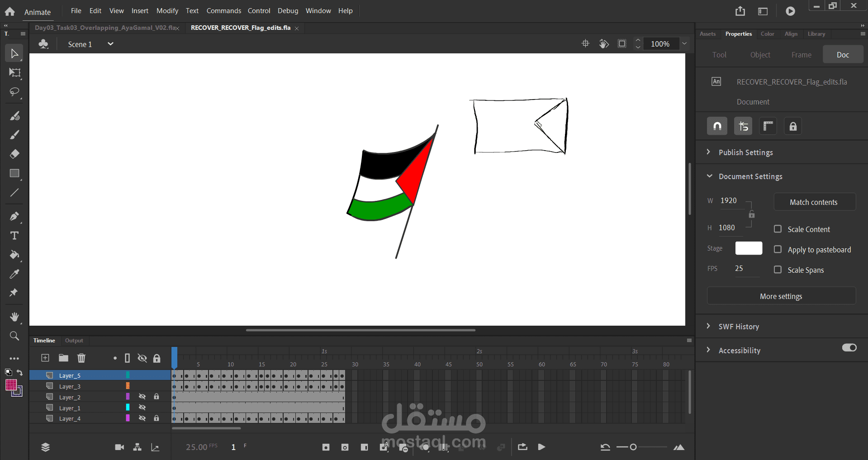Select the Zoom magnifier tool
The width and height of the screenshot is (868, 460).
point(14,336)
